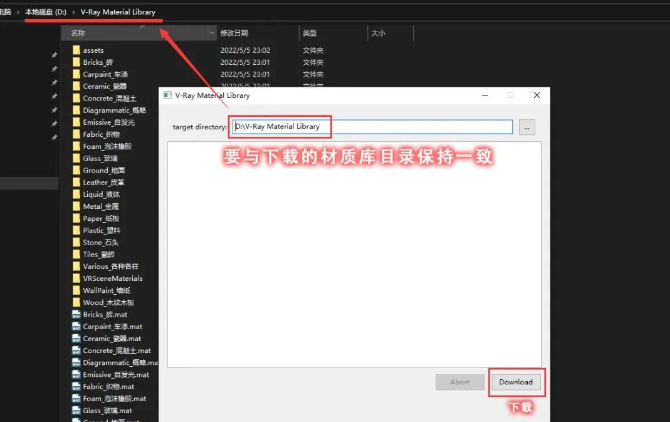Select the Bricks folder icon

(76, 62)
